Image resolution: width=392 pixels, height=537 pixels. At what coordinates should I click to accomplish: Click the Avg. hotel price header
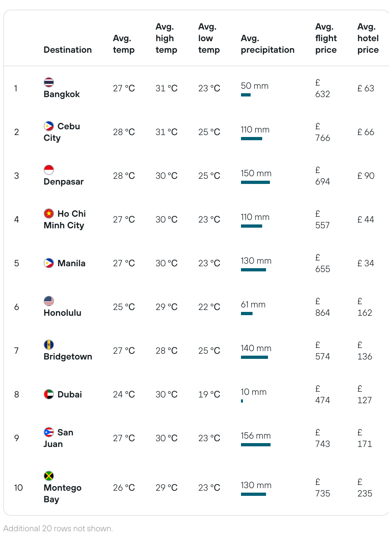pos(368,38)
